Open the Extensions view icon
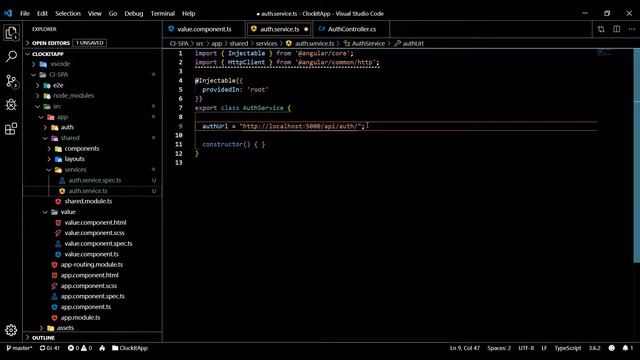 11,129
